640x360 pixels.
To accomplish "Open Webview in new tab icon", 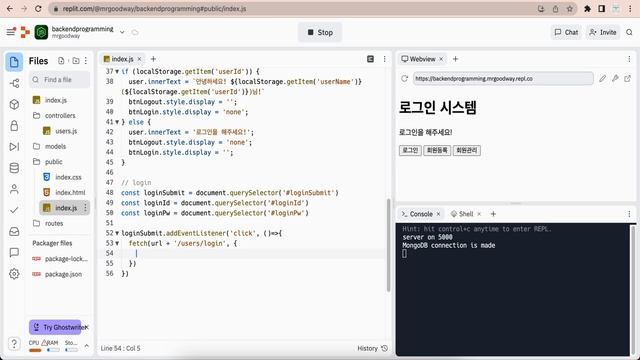I will [x=628, y=78].
